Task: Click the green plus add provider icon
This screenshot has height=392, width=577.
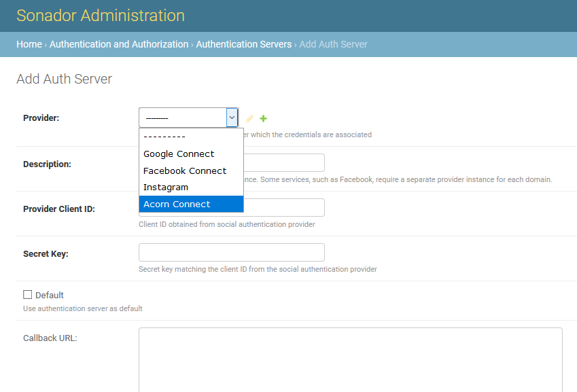Action: [x=263, y=118]
